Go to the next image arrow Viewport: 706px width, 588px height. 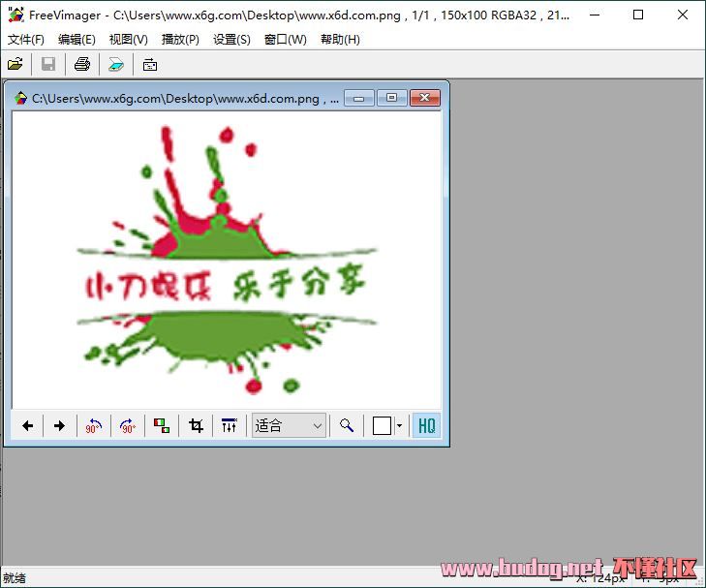click(x=59, y=426)
